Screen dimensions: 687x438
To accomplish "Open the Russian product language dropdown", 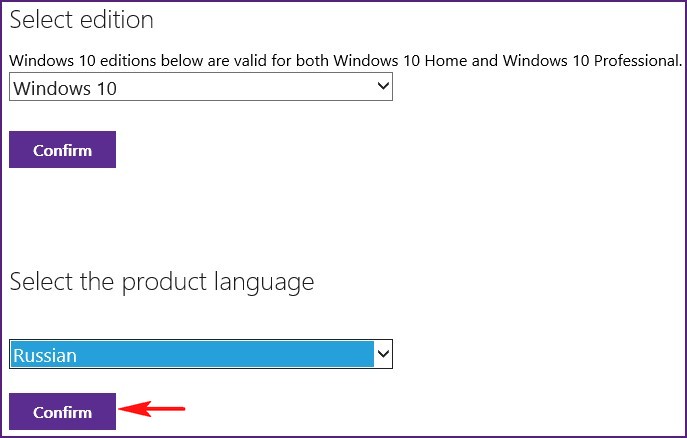I will tap(201, 354).
